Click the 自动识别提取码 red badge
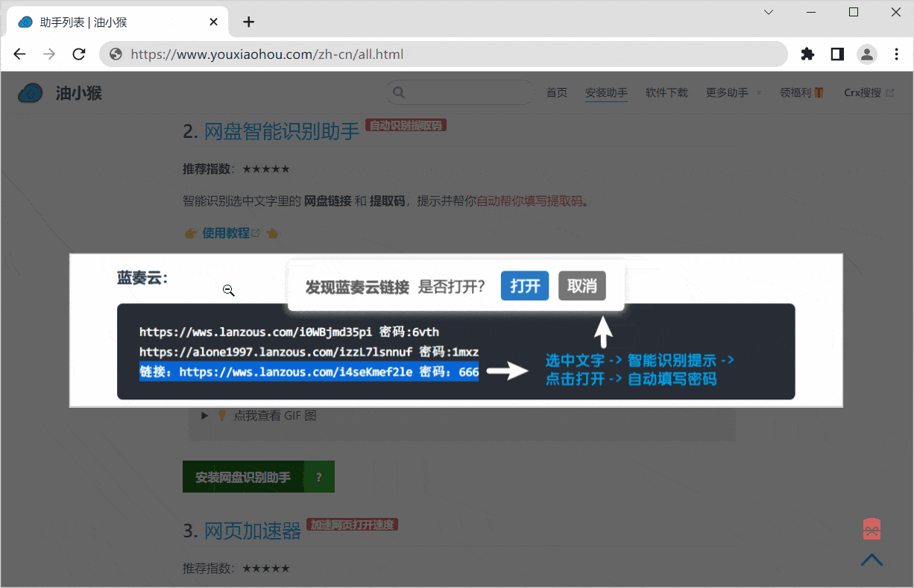914x588 pixels. pyautogui.click(x=406, y=125)
